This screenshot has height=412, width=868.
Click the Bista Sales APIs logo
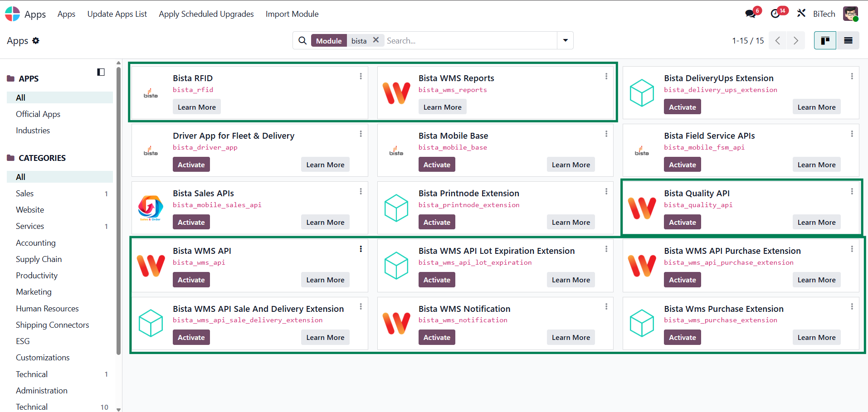tap(151, 208)
